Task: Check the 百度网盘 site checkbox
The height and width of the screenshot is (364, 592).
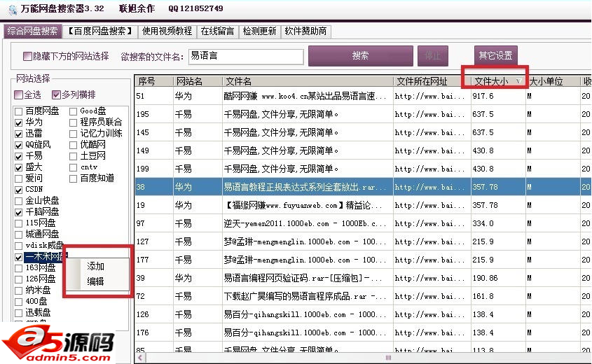Action: 18,111
